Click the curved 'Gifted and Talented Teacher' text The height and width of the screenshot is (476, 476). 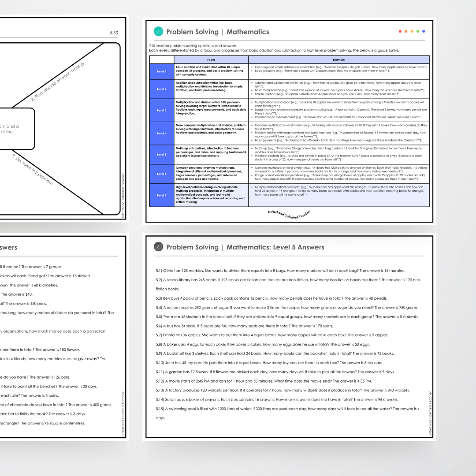point(289,213)
